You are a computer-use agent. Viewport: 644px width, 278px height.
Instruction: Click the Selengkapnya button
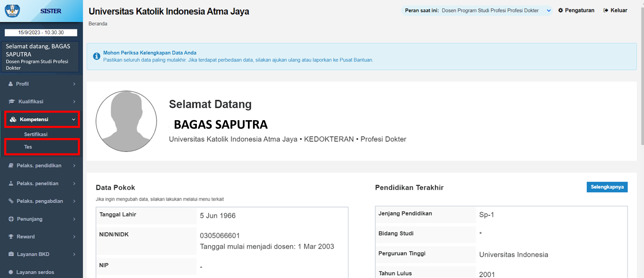coord(607,187)
